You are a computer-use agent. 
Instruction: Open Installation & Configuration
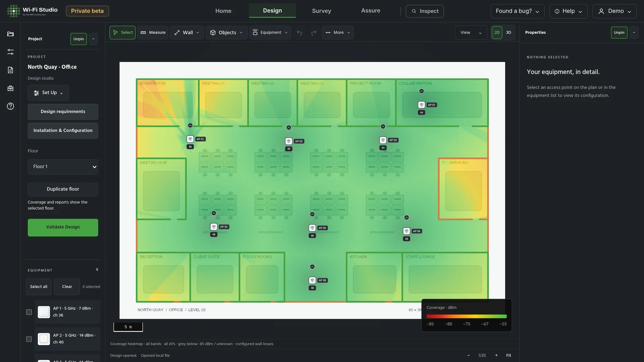pyautogui.click(x=63, y=130)
